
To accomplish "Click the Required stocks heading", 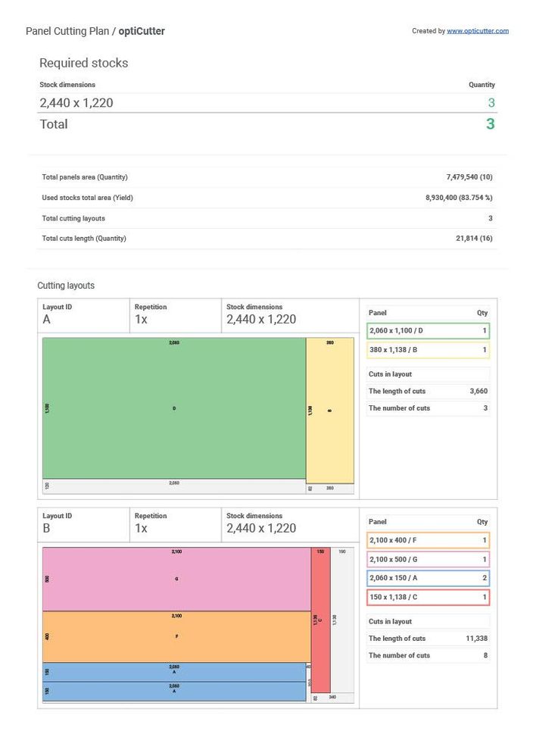I will [83, 64].
